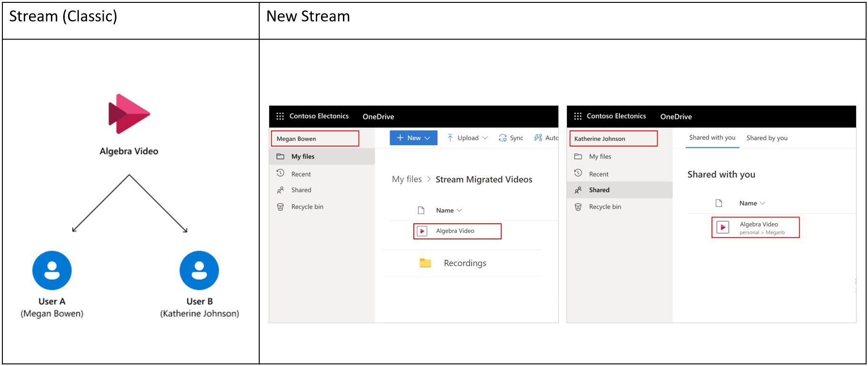
Task: Click the Shared people icon in Megan's sidebar
Action: coord(281,190)
